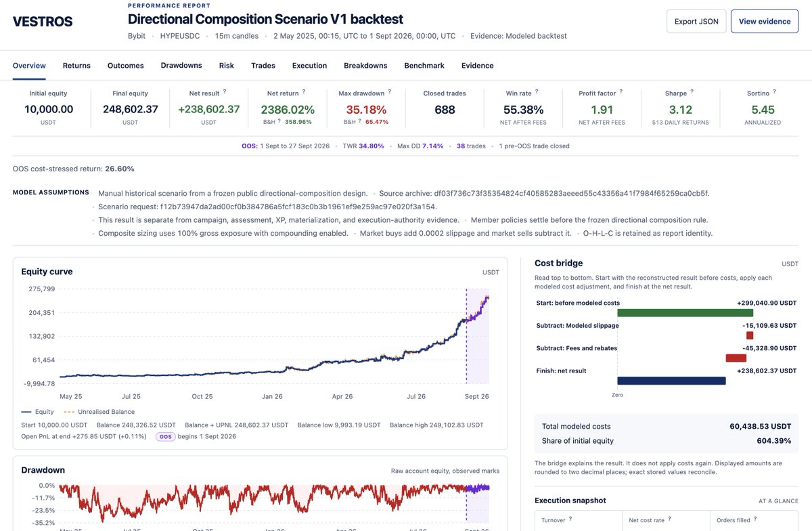
Task: Switch to the Returns tab
Action: coord(76,66)
